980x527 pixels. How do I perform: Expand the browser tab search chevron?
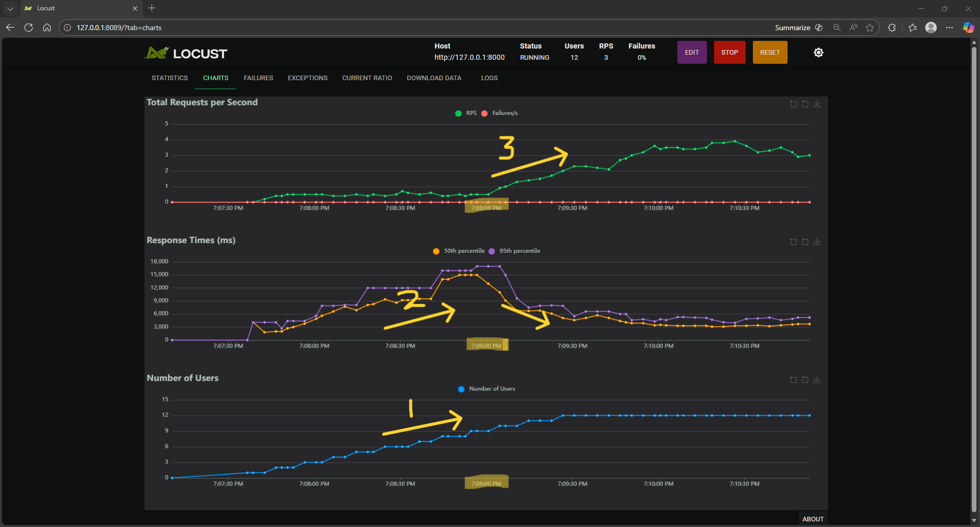pos(10,8)
